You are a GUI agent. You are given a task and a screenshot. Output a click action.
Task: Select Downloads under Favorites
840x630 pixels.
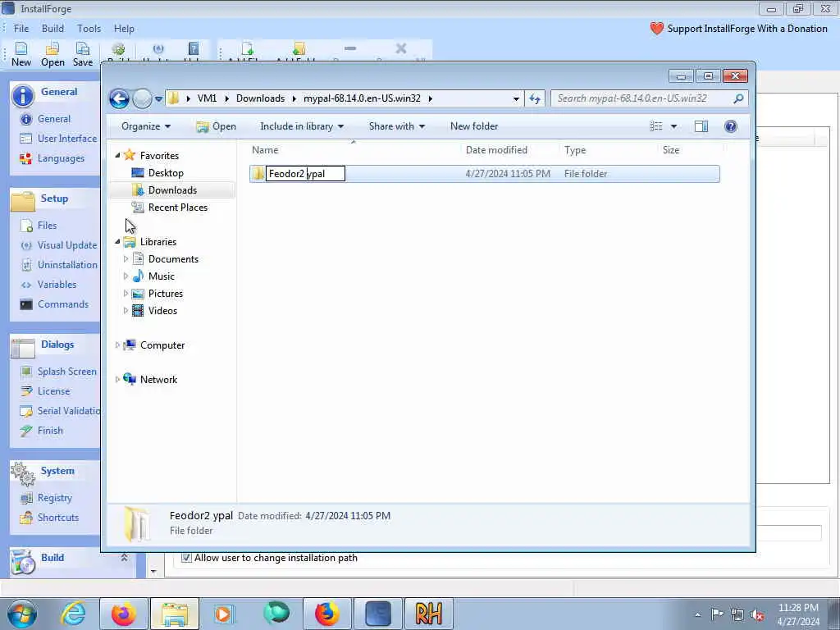coord(172,190)
